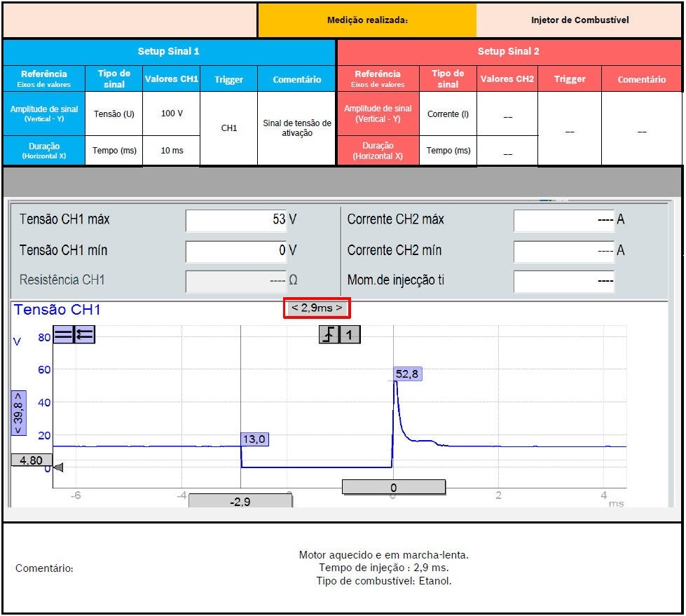Select the Setup Sinal 1 header
The width and height of the screenshot is (686, 616).
tap(169, 52)
